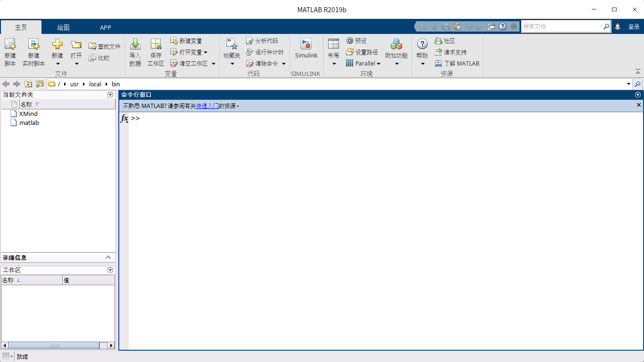Viewport: 644px width, 362px height.
Task: Expand the 新建 dropdown arrow
Action: pos(58,64)
